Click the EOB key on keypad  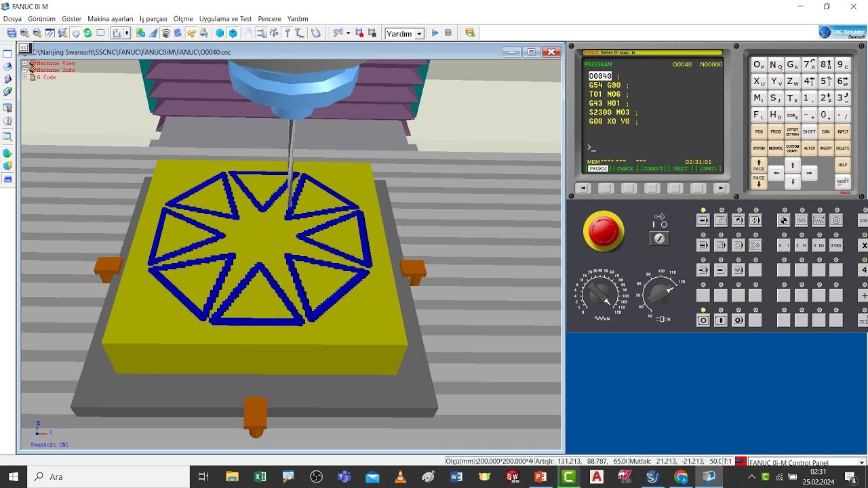793,115
